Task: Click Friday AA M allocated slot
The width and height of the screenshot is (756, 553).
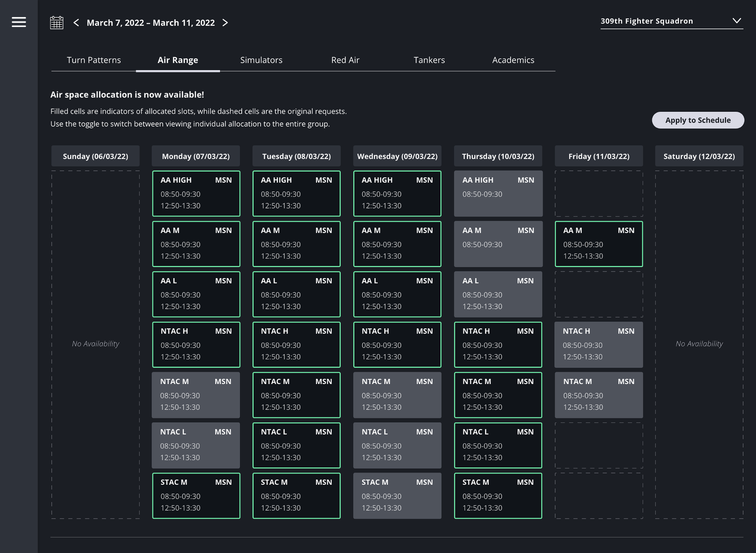Action: 598,244
